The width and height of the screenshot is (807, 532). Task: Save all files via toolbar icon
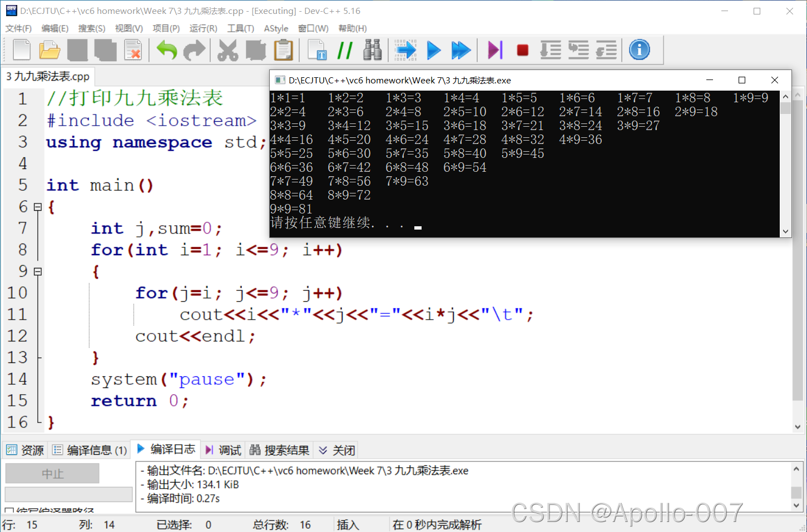point(105,50)
